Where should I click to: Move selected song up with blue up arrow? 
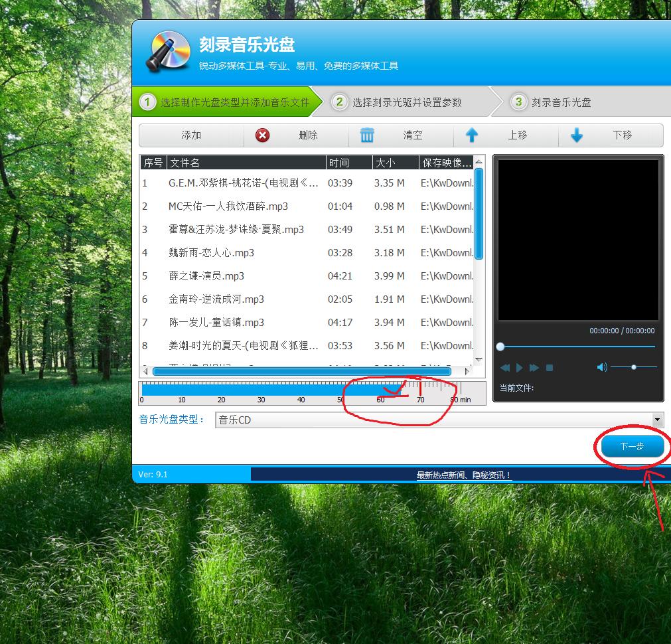472,135
